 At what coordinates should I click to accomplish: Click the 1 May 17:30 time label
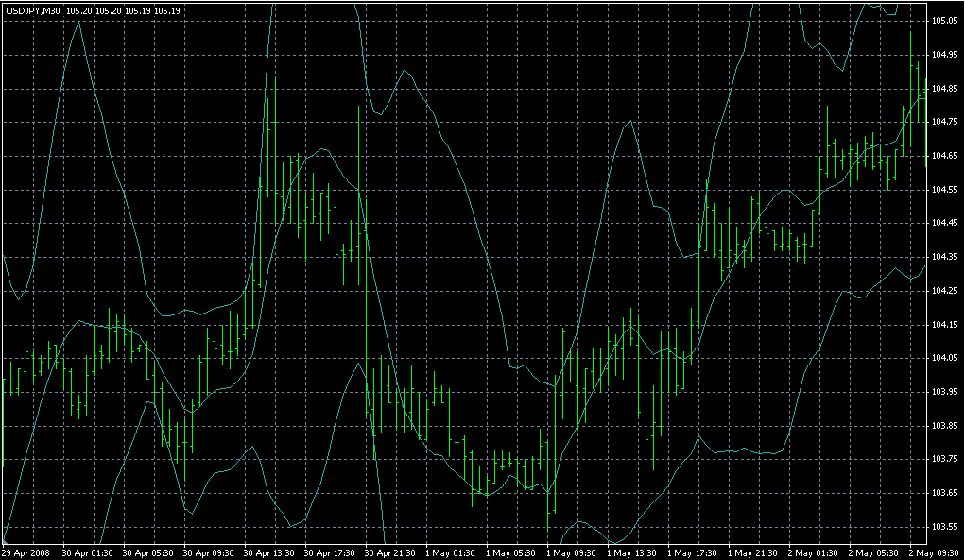pos(692,552)
